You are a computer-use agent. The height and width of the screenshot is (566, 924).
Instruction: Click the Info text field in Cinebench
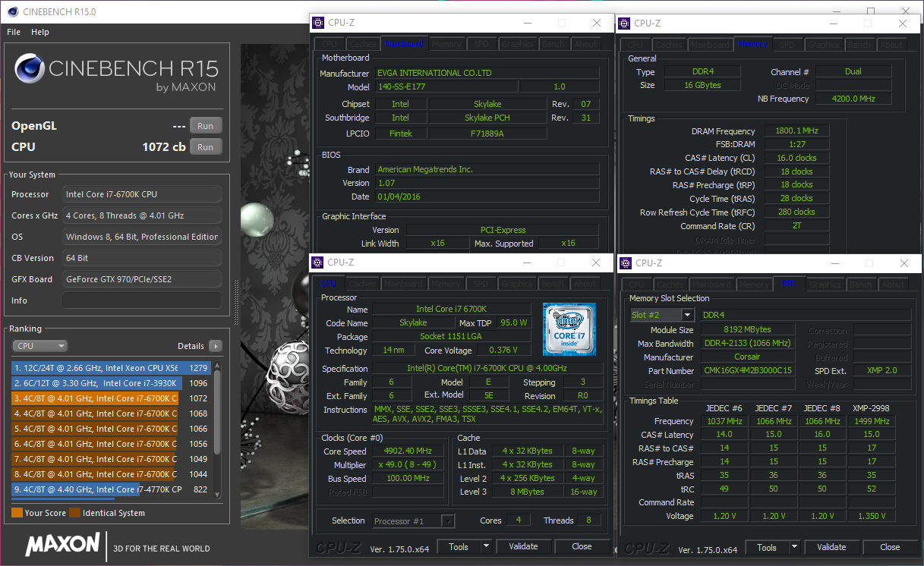click(142, 300)
